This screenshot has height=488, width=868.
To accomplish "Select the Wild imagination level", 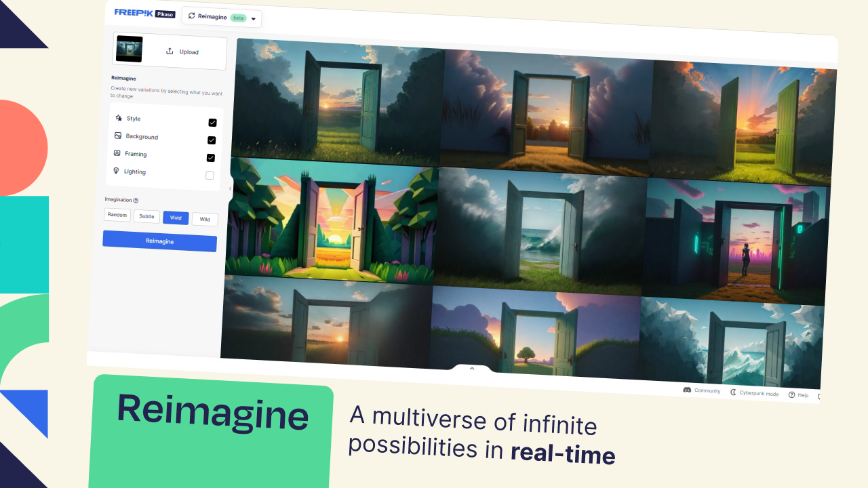I will point(205,219).
